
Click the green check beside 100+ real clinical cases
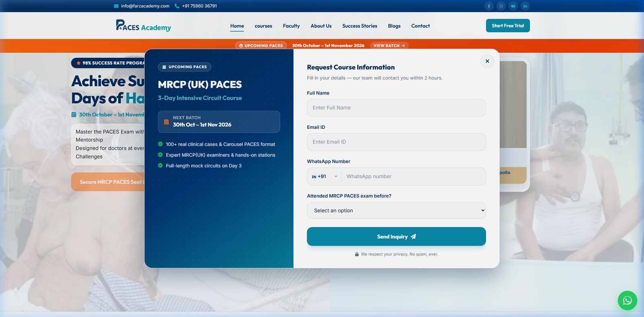point(161,144)
